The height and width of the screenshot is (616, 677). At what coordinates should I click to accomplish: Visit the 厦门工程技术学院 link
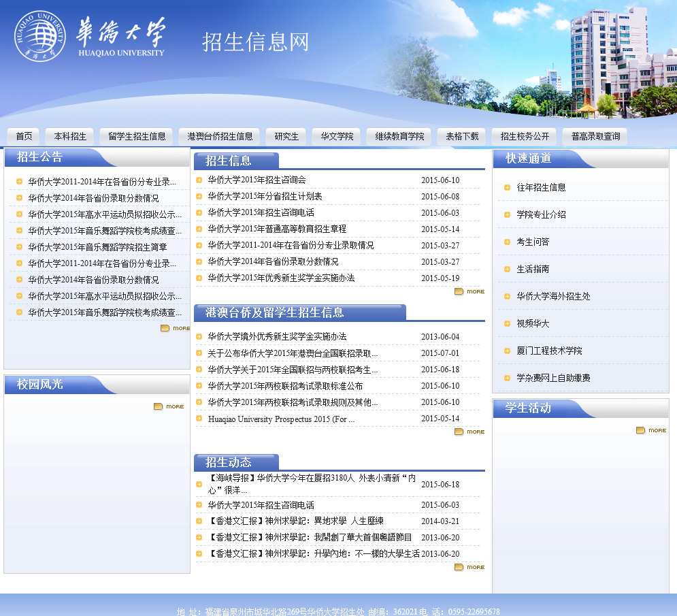pos(549,351)
